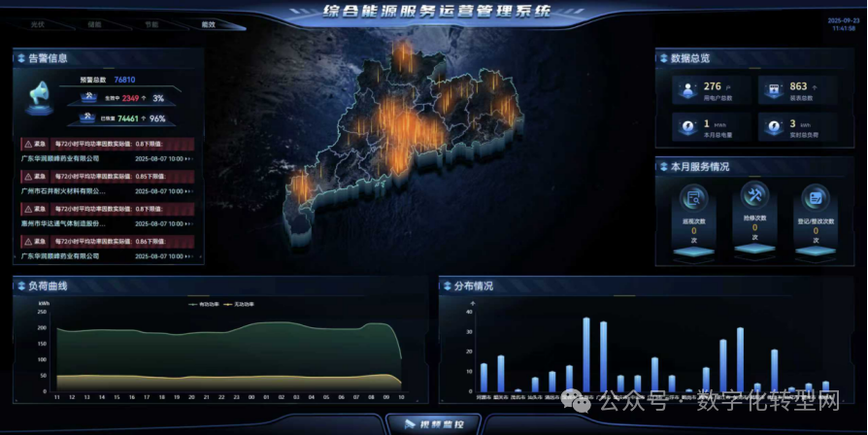The image size is (868, 435).
Task: Switch to the 光伏 tab
Action: point(38,24)
